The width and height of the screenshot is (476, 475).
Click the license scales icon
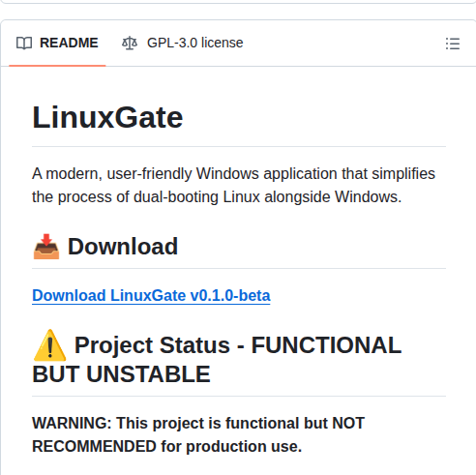click(130, 43)
